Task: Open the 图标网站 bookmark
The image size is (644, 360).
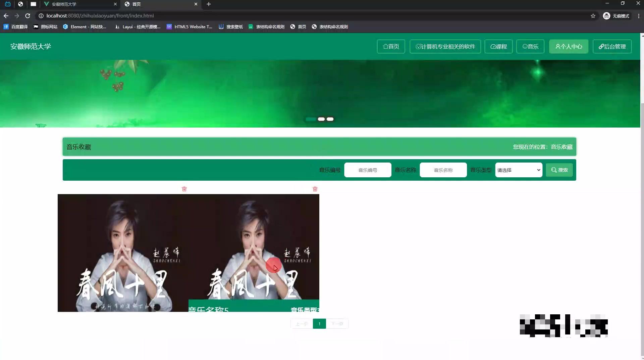Action: [x=45, y=27]
